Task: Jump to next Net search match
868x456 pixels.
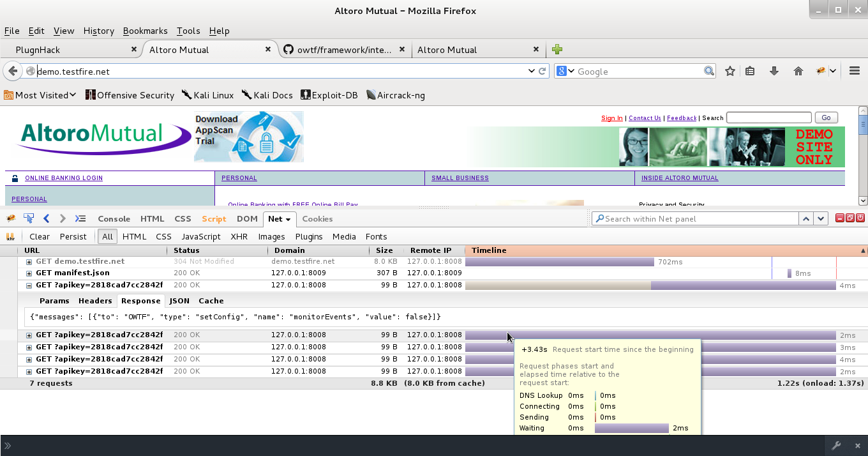Action: tap(821, 218)
